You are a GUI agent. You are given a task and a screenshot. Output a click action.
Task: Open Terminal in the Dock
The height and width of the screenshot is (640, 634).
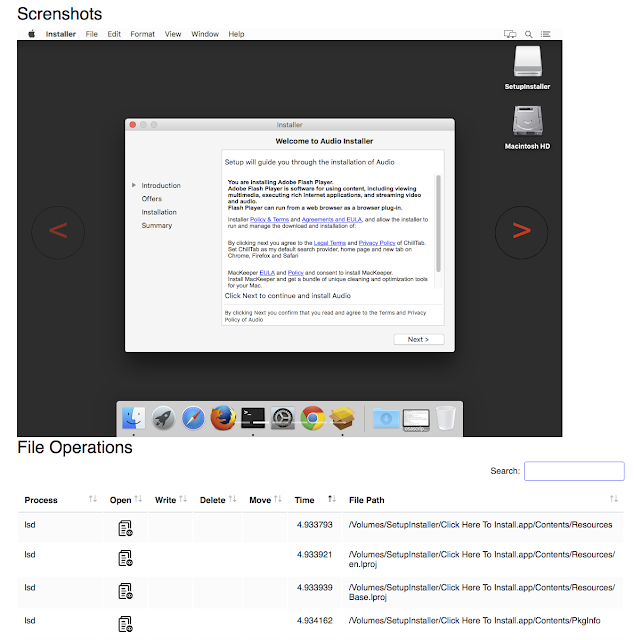[253, 418]
